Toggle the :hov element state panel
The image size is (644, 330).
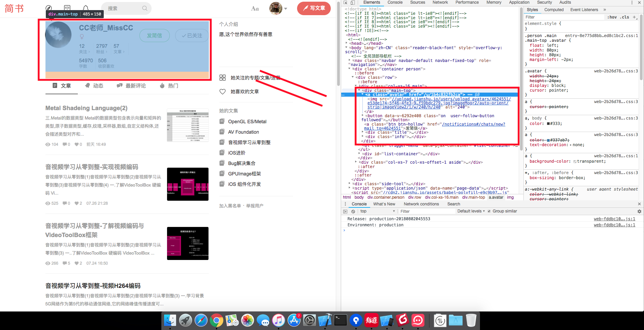pyautogui.click(x=612, y=17)
